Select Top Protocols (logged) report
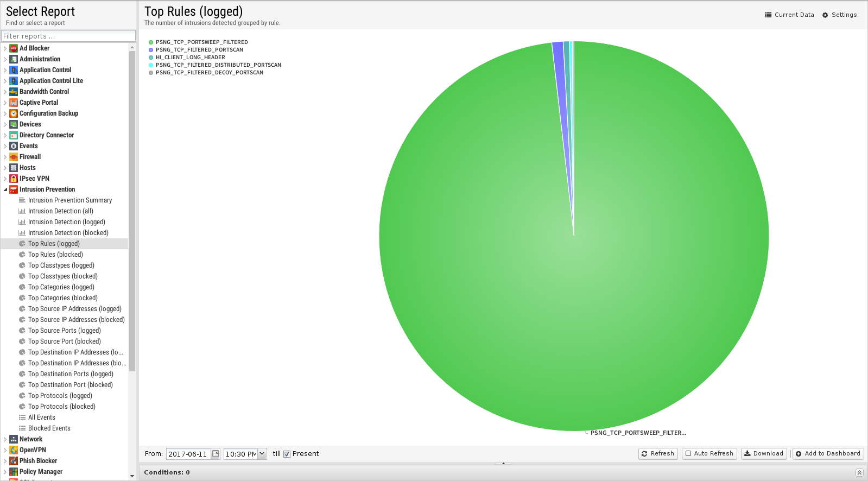This screenshot has height=481, width=868. (x=60, y=396)
